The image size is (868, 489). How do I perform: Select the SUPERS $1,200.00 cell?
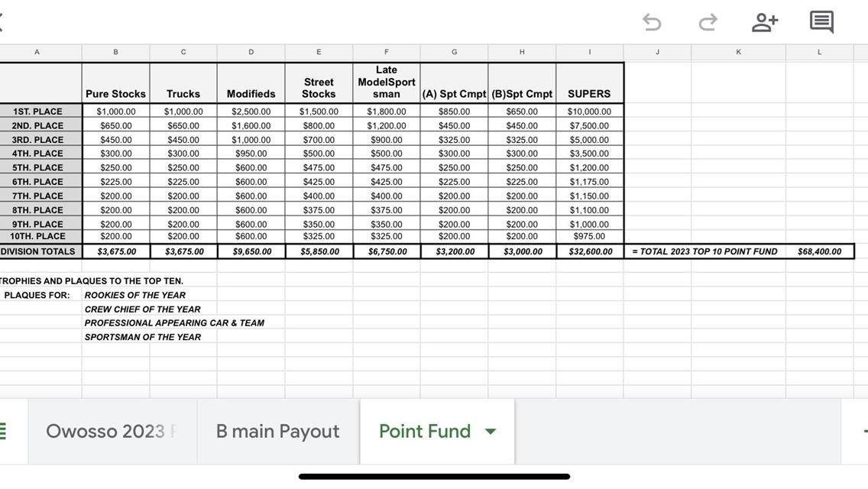tap(590, 168)
